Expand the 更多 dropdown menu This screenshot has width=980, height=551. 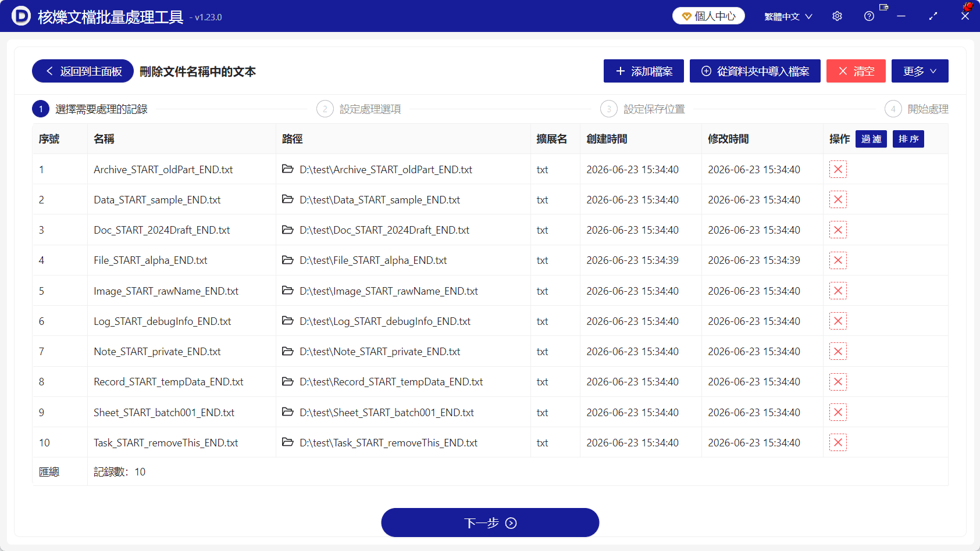click(920, 71)
